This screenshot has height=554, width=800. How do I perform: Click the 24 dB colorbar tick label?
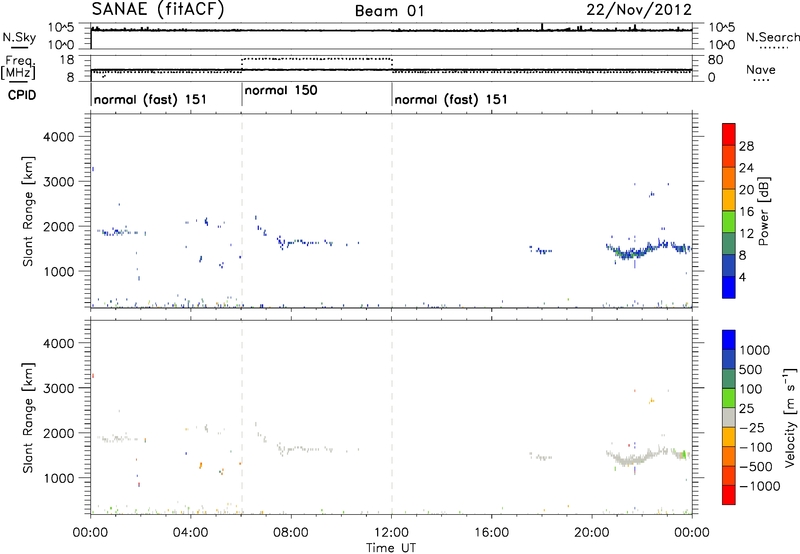point(746,168)
